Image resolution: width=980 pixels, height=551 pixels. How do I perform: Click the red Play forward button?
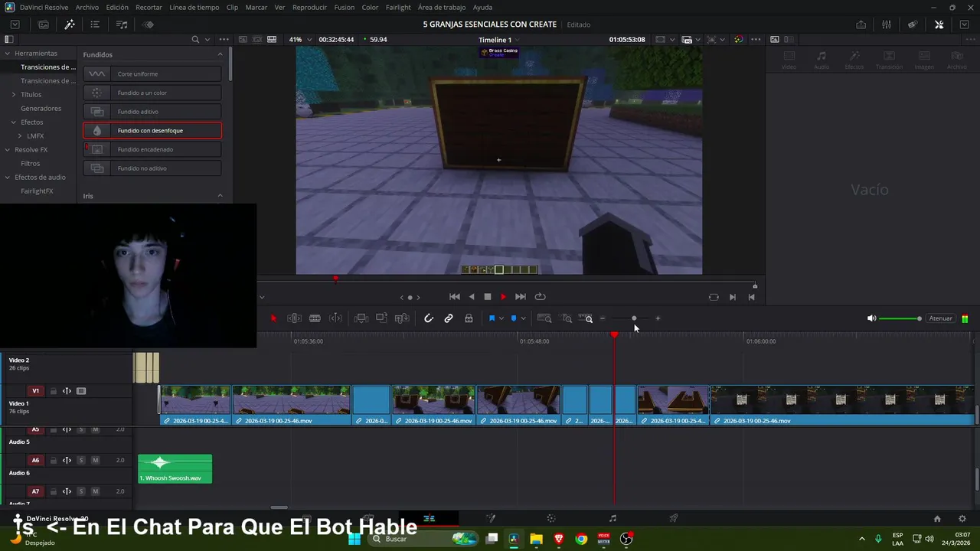(503, 297)
